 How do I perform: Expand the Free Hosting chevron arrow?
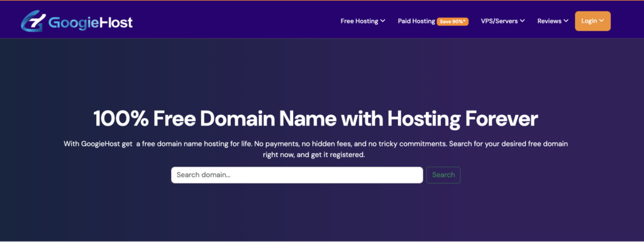pyautogui.click(x=383, y=21)
